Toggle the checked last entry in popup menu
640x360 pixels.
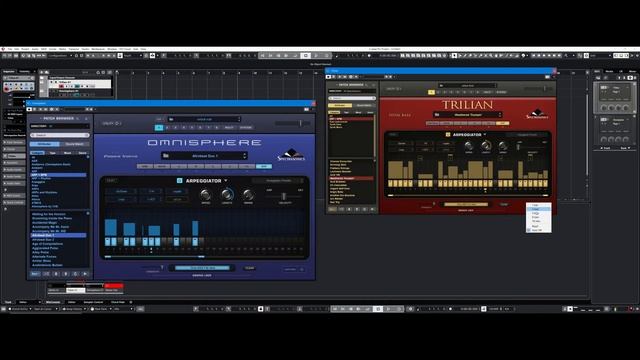click(x=538, y=230)
